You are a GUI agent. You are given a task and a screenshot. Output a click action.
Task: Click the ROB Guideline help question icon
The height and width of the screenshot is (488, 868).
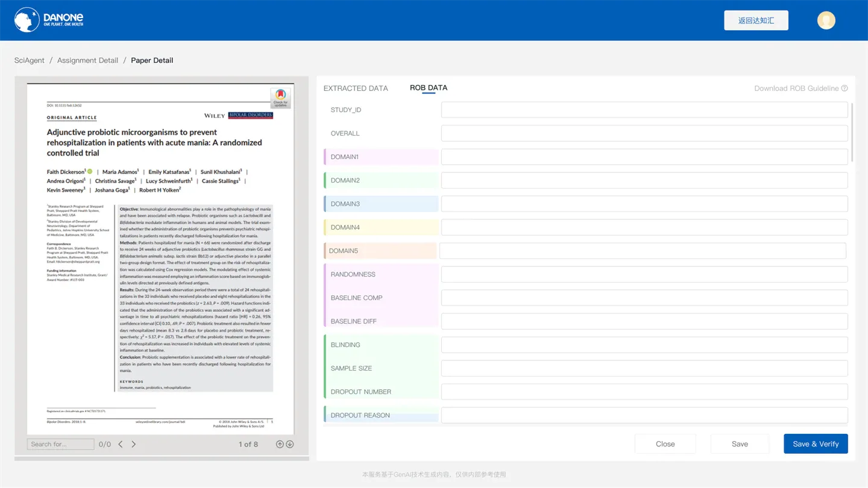pos(844,89)
